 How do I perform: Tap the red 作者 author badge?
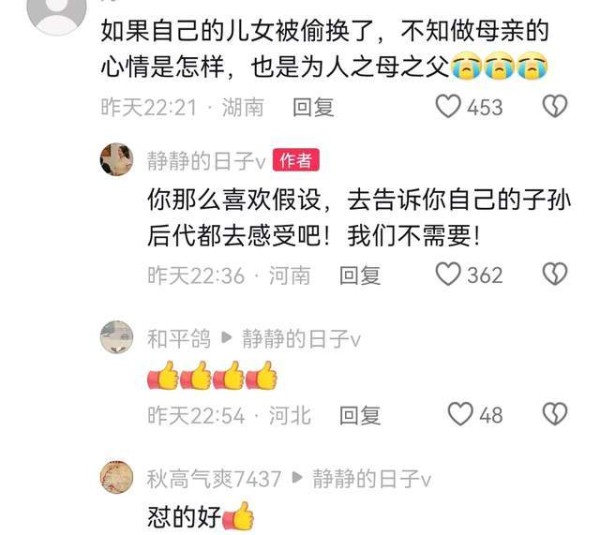(x=296, y=160)
